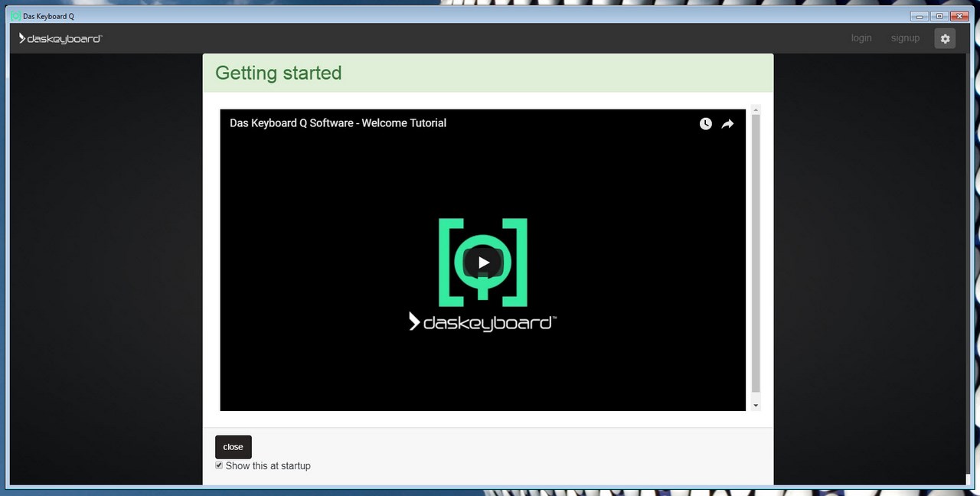Image resolution: width=980 pixels, height=496 pixels.
Task: Click the dialog scrollbar down arrow
Action: pos(756,405)
